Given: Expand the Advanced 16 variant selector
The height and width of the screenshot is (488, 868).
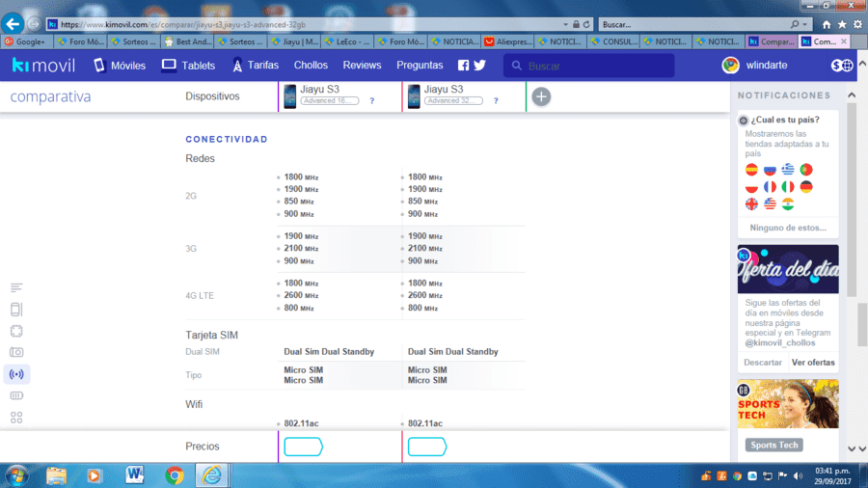Looking at the screenshot, I should (x=330, y=100).
